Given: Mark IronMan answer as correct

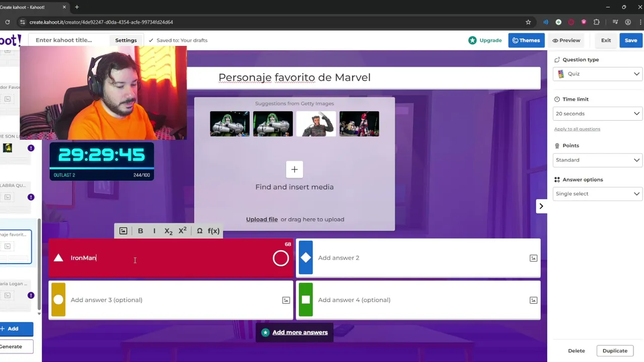Looking at the screenshot, I should 281,258.
